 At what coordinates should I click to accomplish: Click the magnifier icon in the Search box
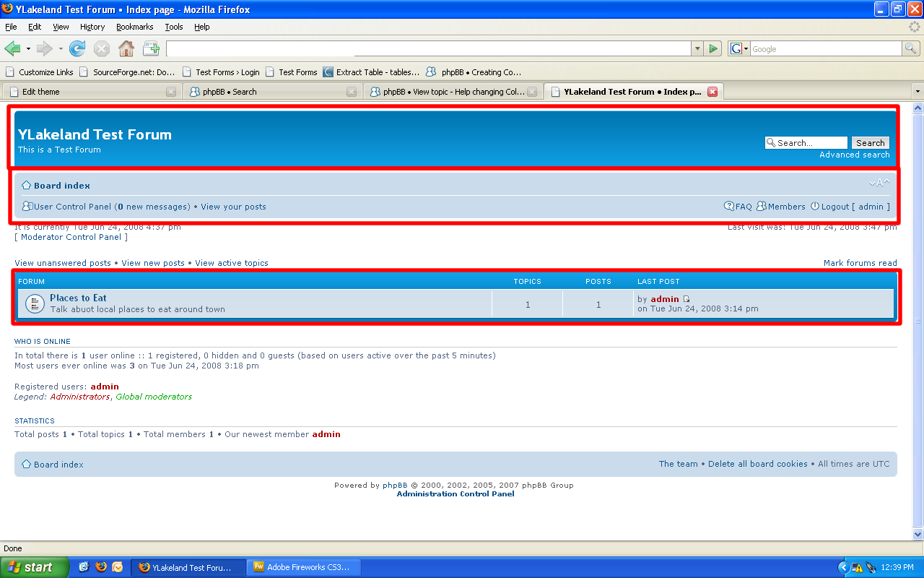[771, 142]
